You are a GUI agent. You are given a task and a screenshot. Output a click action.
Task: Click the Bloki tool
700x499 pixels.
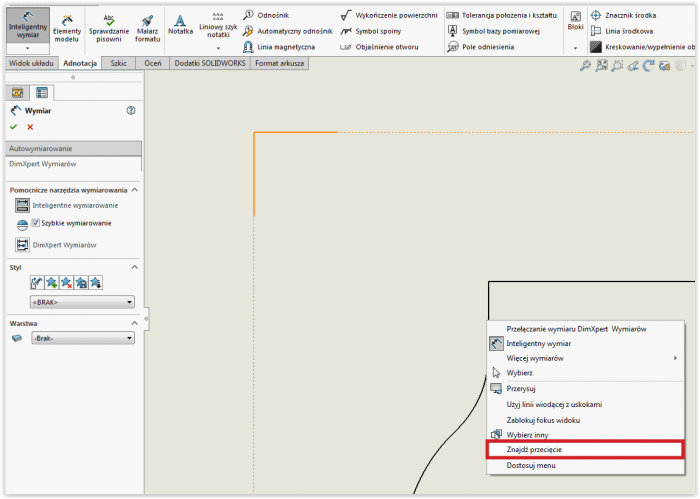[x=575, y=21]
